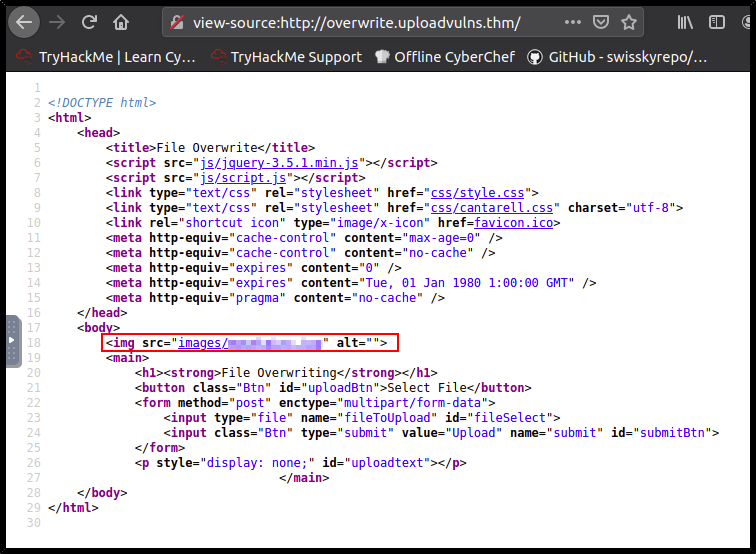Click the insecure connection lock icon
This screenshot has height=554, width=756.
pyautogui.click(x=177, y=22)
